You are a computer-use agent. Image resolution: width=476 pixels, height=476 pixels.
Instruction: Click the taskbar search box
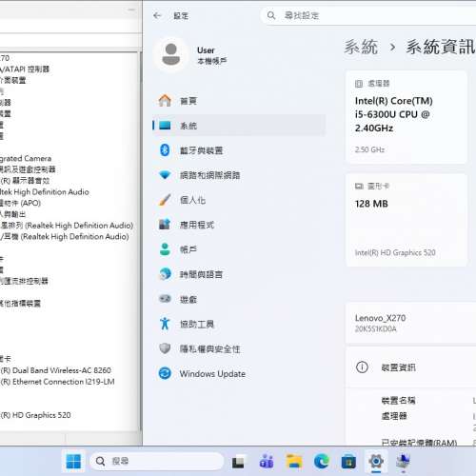click(x=157, y=461)
